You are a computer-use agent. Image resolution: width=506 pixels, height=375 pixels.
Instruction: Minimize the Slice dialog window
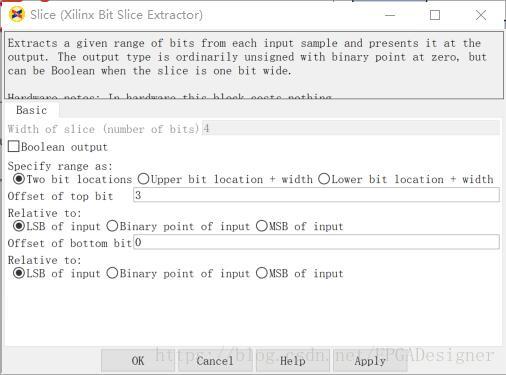[390, 15]
